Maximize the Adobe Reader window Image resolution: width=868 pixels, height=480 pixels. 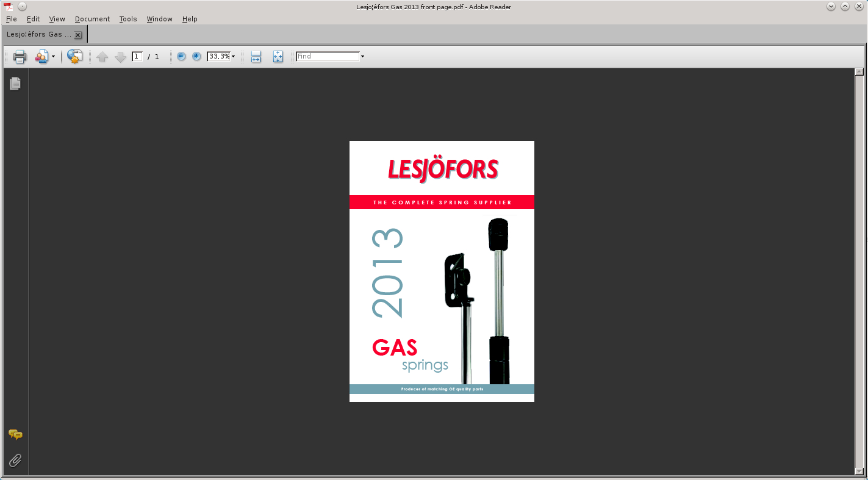coord(845,7)
